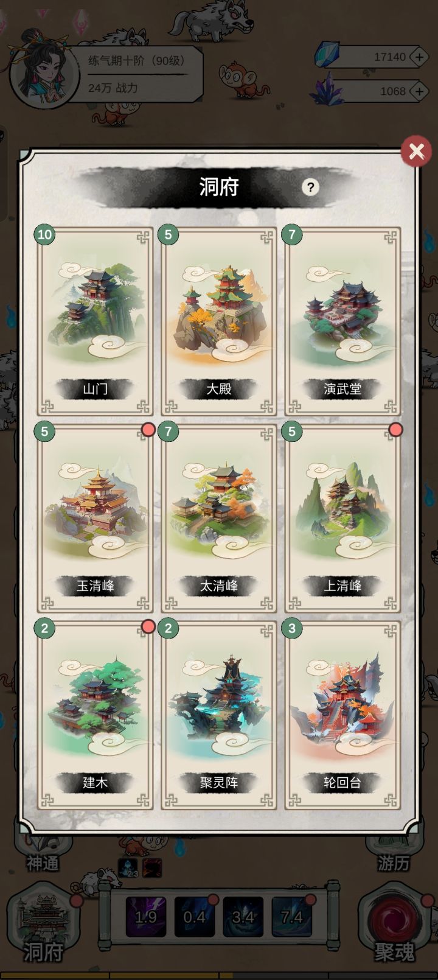The width and height of the screenshot is (438, 980).
Task: Add purple crystal currency via plus
Action: (419, 91)
